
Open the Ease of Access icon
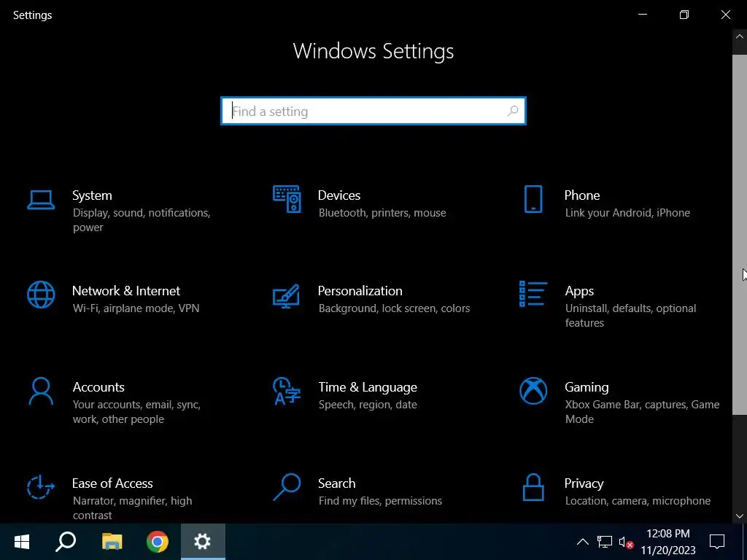pyautogui.click(x=41, y=486)
